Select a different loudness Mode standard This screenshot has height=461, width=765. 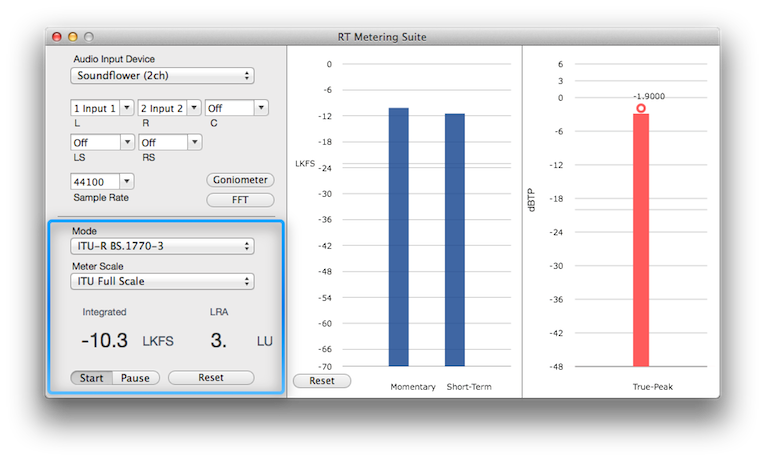(162, 246)
